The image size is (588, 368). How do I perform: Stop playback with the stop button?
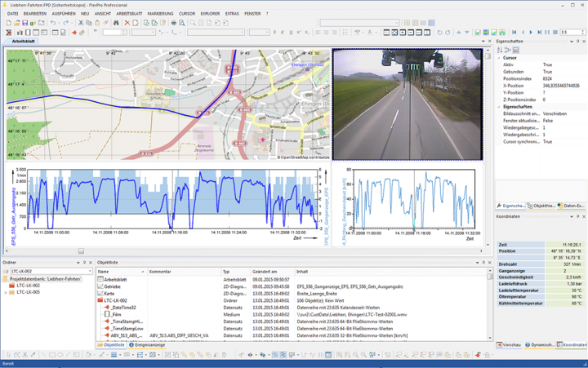pos(555,33)
